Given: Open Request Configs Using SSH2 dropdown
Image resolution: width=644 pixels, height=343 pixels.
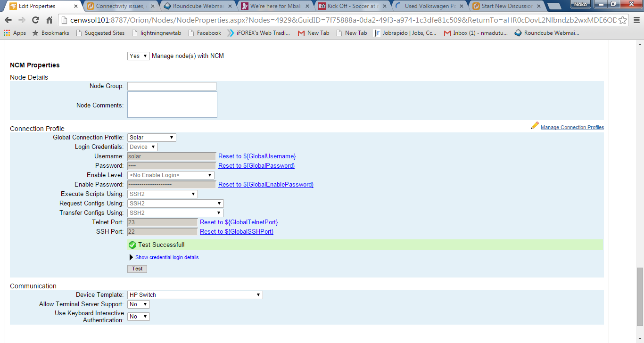Looking at the screenshot, I should (x=175, y=204).
